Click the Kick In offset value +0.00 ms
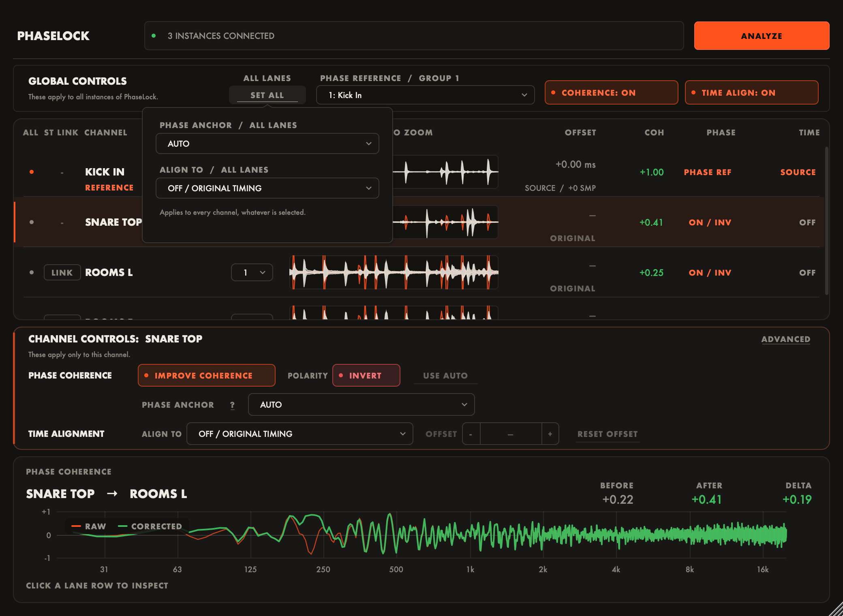This screenshot has height=616, width=843. tap(576, 165)
